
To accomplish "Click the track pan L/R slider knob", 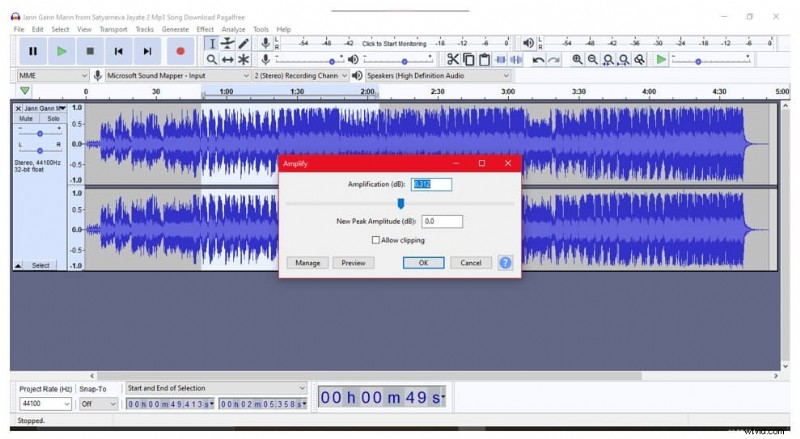I will coord(40,151).
